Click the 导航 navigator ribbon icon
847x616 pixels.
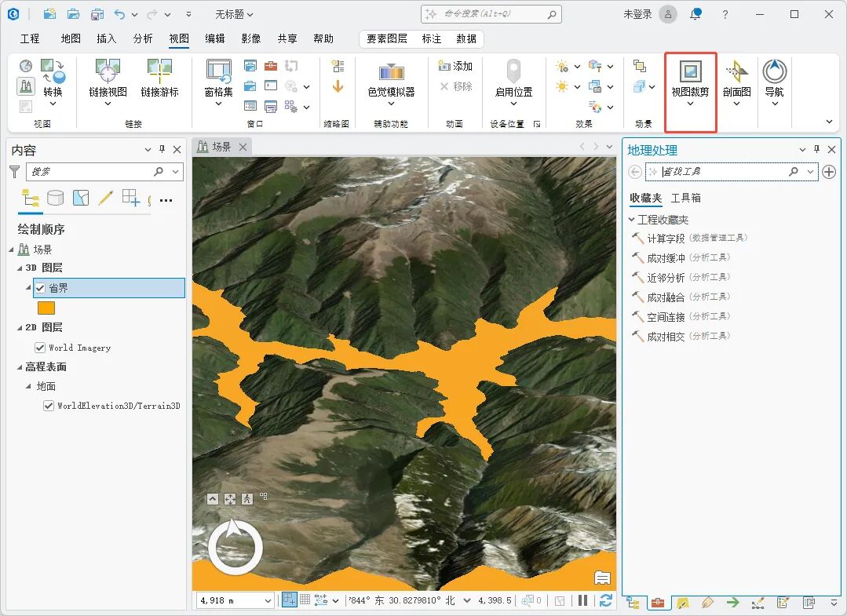(x=774, y=81)
